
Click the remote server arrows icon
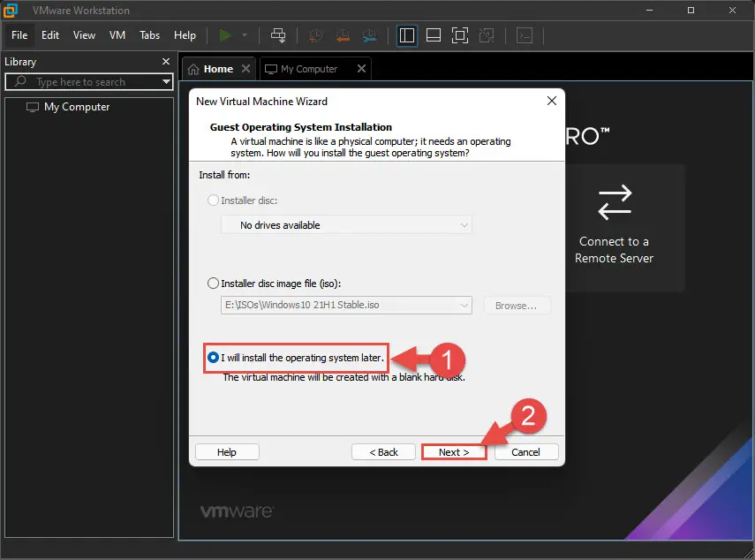click(x=615, y=202)
